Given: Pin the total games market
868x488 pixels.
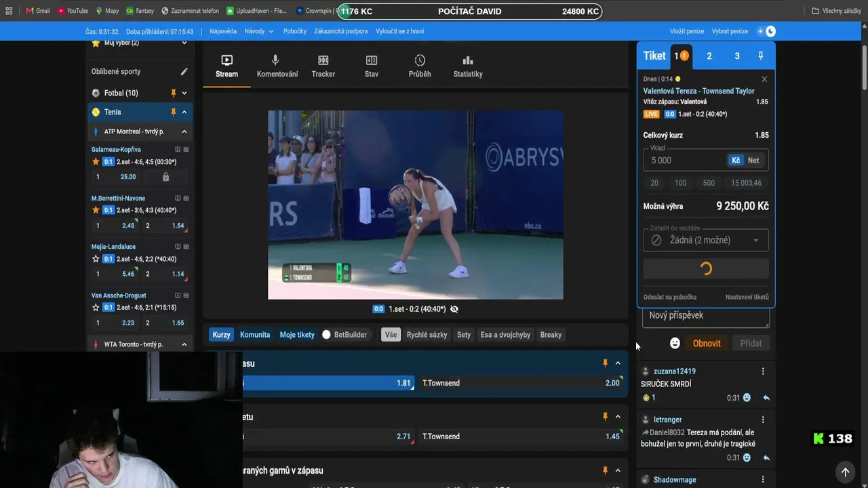Looking at the screenshot, I should pyautogui.click(x=605, y=470).
